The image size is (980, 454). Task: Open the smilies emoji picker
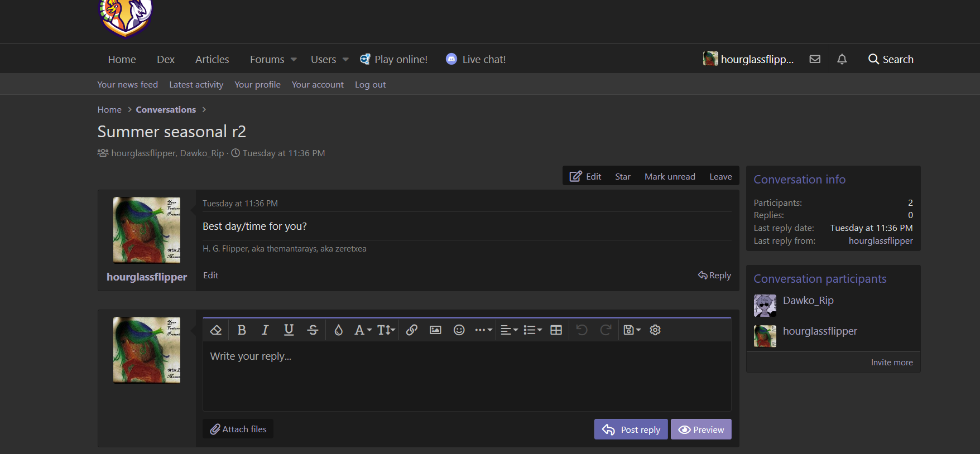point(459,330)
